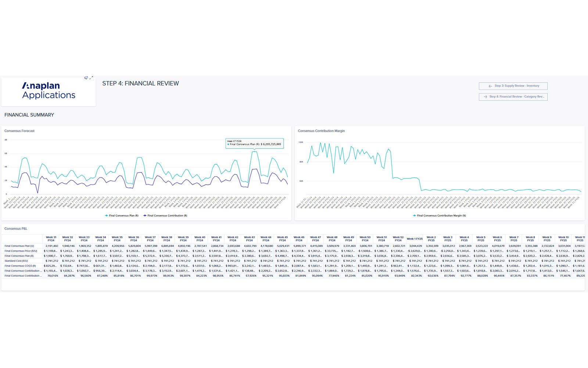Click the Week 52 FY24 column header
588x368 pixels.
398,239
